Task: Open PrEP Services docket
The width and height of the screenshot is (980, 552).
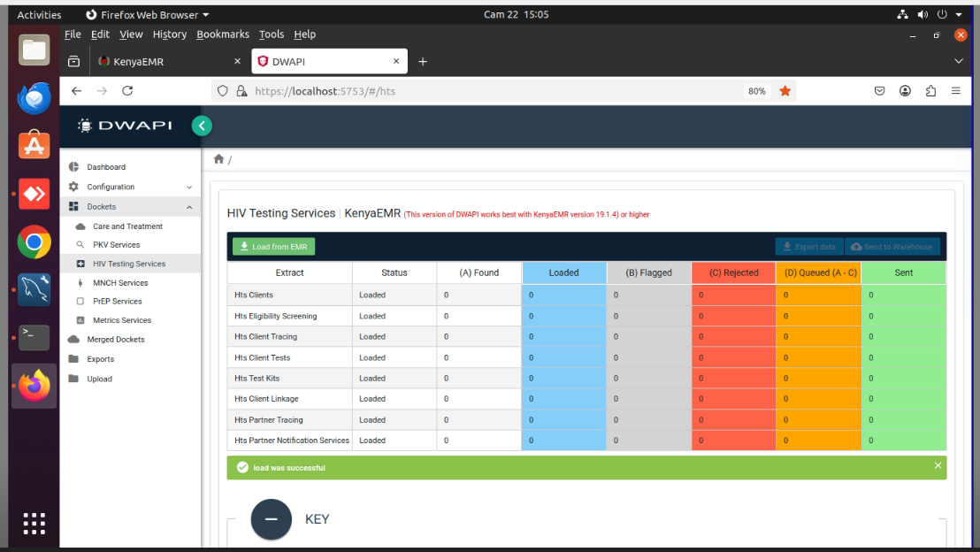Action: tap(118, 302)
